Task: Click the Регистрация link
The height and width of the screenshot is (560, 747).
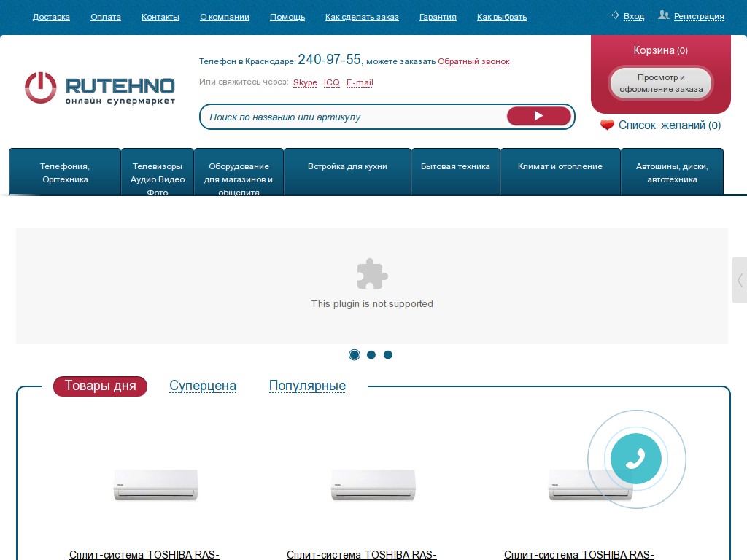Action: pyautogui.click(x=699, y=16)
